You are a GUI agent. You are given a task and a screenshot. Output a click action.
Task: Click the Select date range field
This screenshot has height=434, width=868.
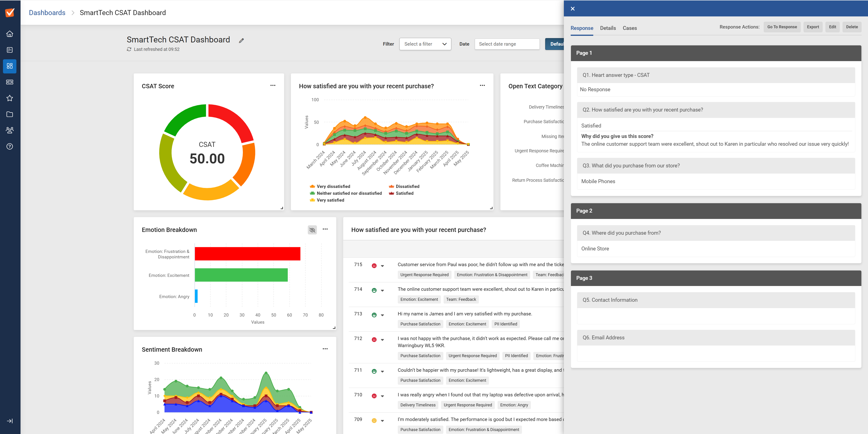pos(507,44)
